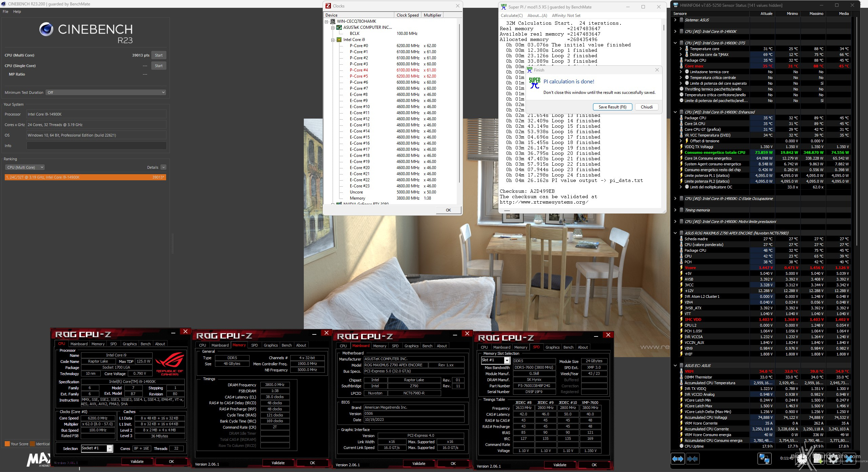Image resolution: width=868 pixels, height=472 pixels.
Task: Click Clock Speed column header
Action: coord(408,15)
